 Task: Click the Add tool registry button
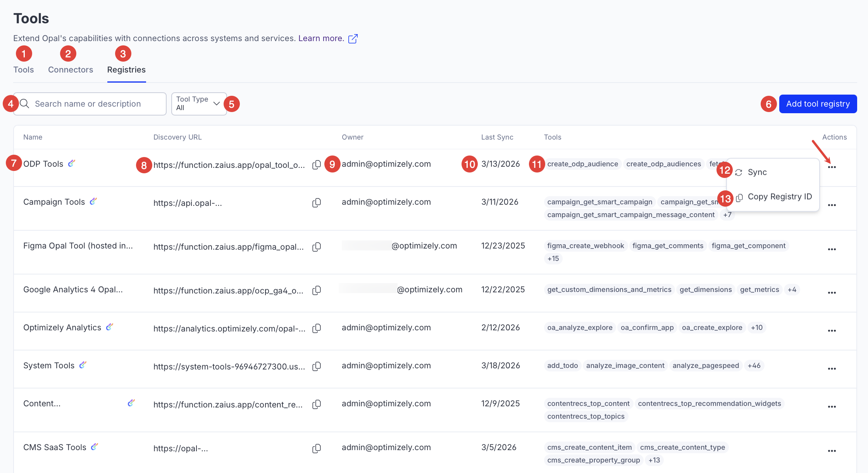(x=818, y=104)
